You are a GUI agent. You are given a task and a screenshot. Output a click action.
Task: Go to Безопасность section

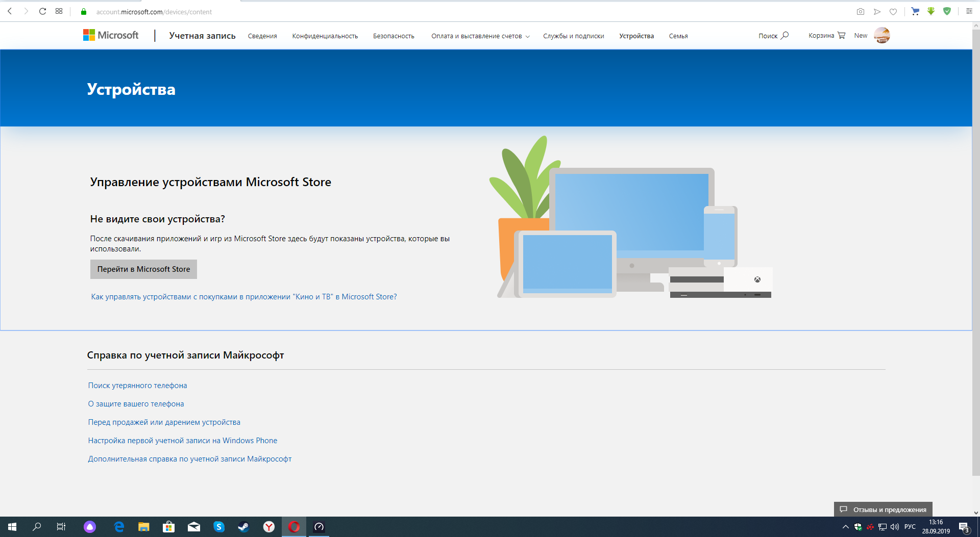pyautogui.click(x=394, y=36)
